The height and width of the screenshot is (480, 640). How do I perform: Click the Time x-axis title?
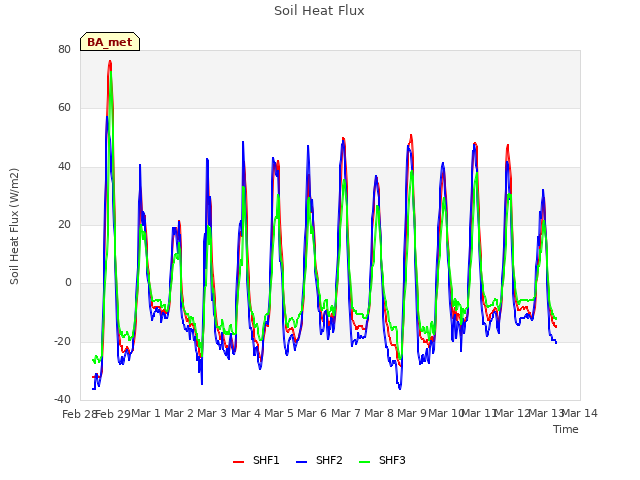(566, 429)
